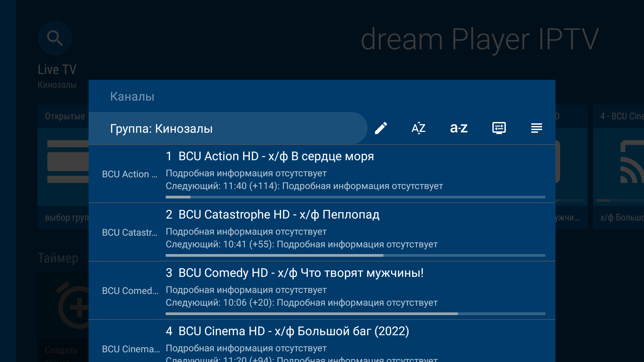
Task: Click the BCU Action logo label
Action: tap(129, 174)
